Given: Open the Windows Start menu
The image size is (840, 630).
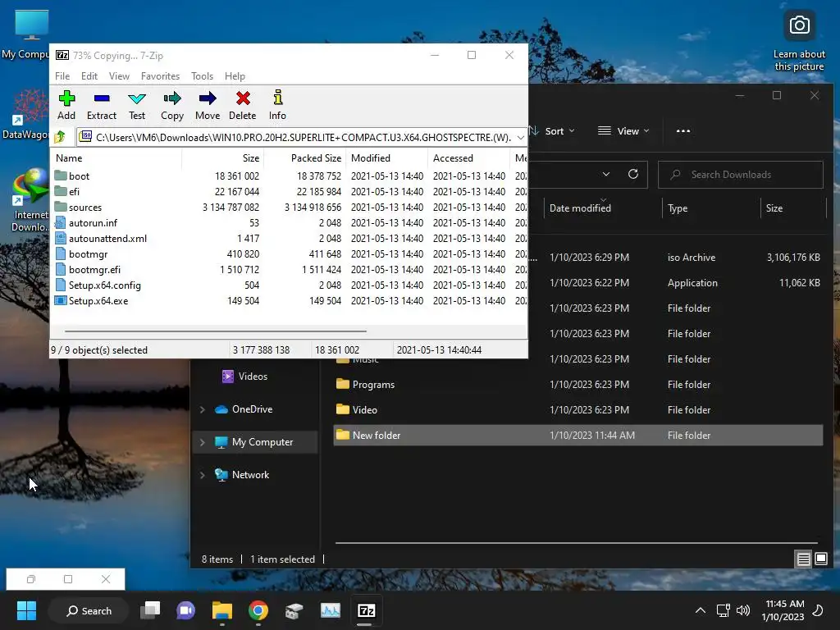Looking at the screenshot, I should click(x=26, y=610).
